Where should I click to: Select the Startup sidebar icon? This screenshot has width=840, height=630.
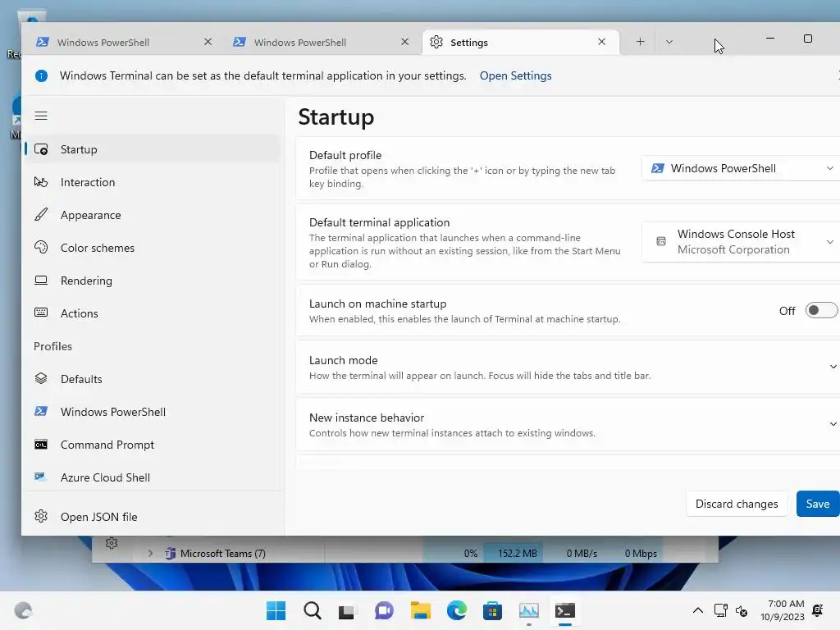41,149
